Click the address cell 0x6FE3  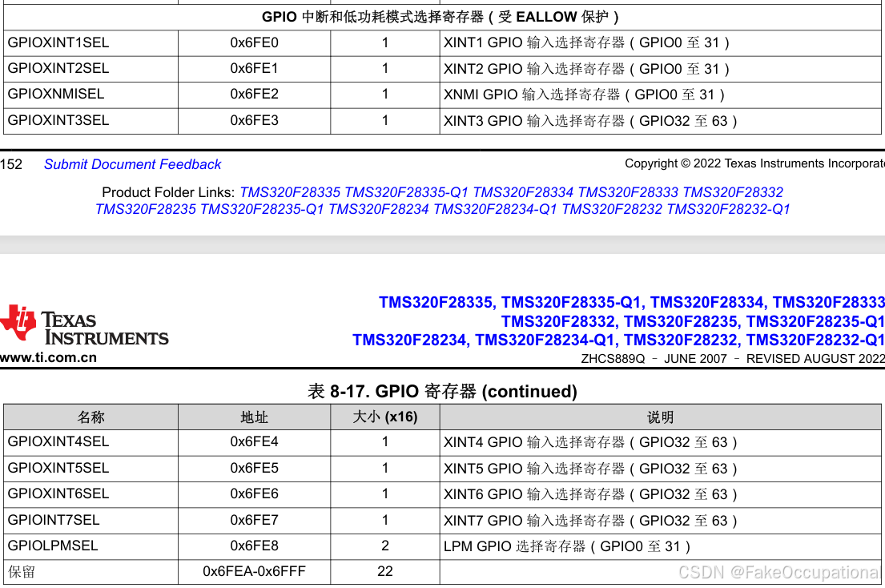[254, 121]
